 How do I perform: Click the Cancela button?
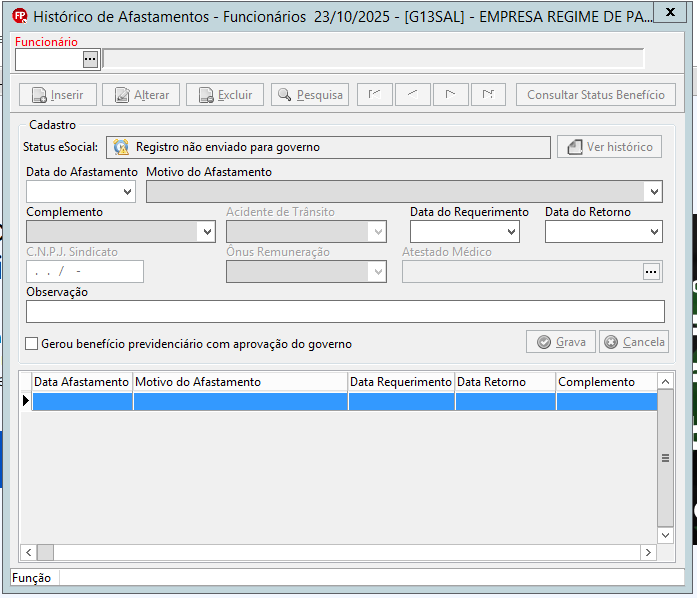[634, 341]
